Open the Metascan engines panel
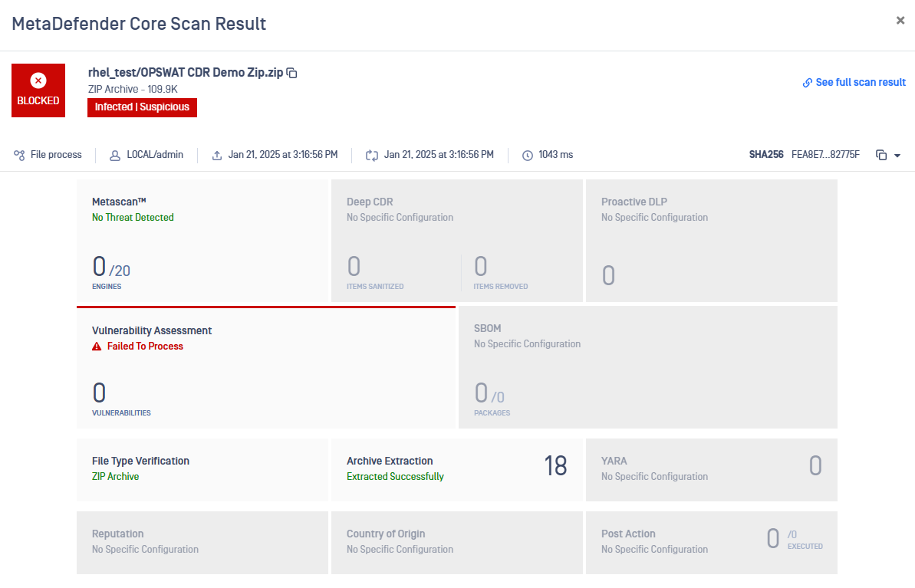 202,241
